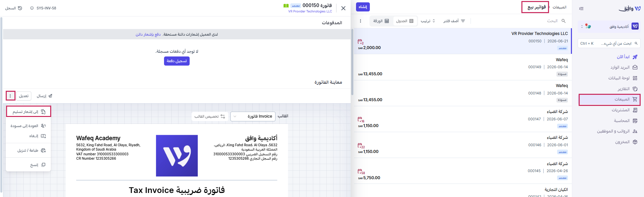Click إنشاء create button

[363, 7]
